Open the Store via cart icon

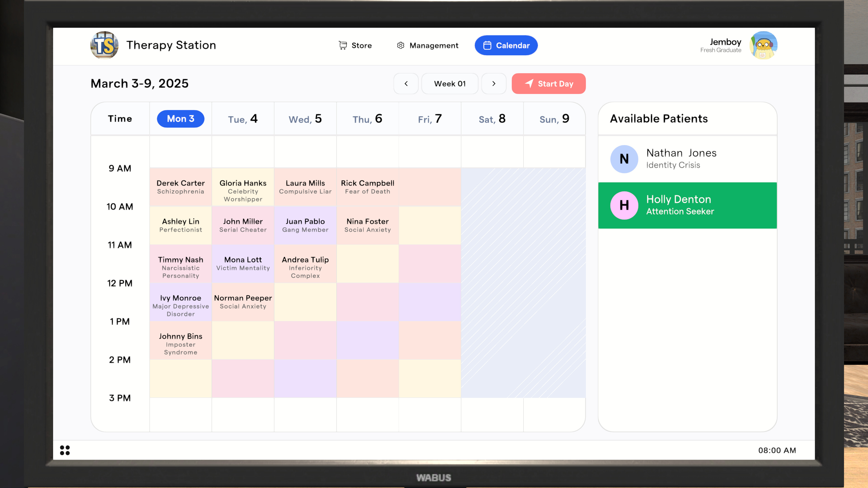click(343, 45)
